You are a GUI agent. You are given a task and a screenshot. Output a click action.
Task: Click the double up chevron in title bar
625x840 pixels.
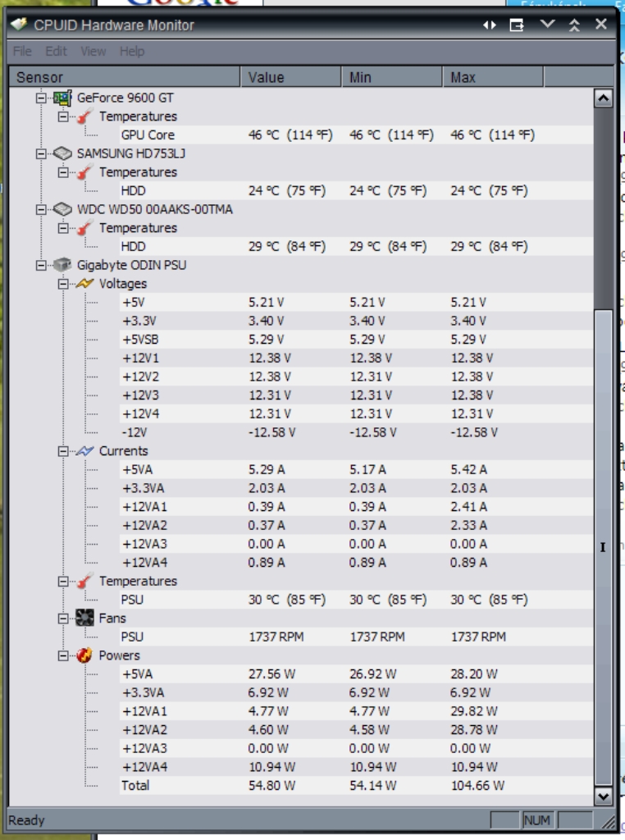point(574,25)
